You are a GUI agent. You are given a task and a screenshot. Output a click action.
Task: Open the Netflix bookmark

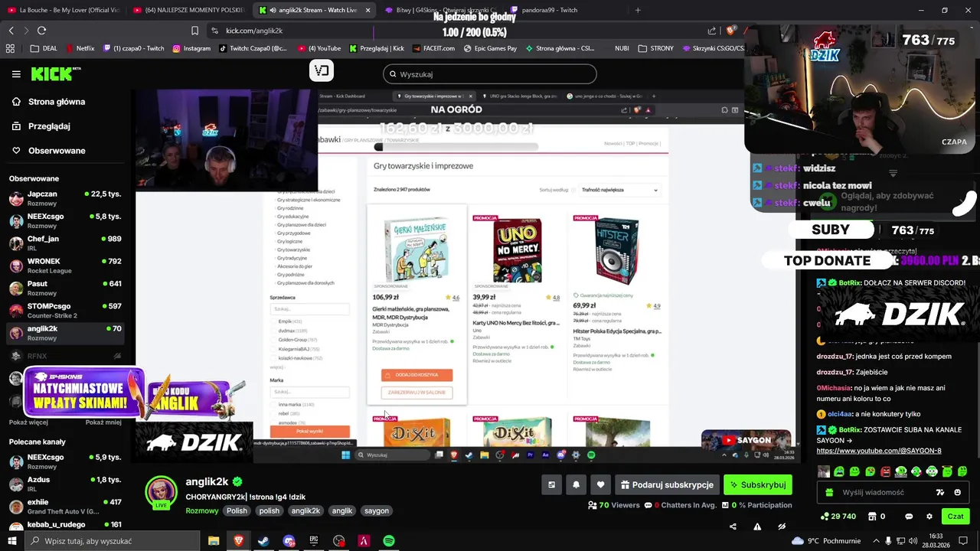[x=80, y=48]
